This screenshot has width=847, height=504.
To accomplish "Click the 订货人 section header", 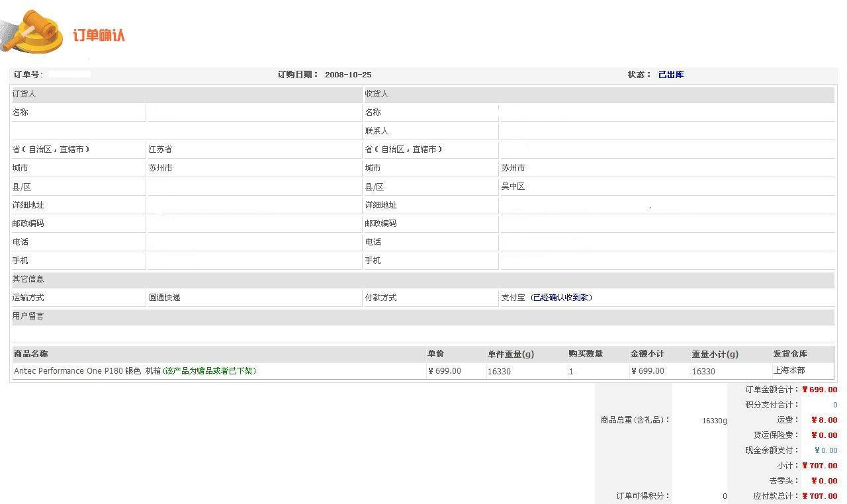I will [x=24, y=94].
